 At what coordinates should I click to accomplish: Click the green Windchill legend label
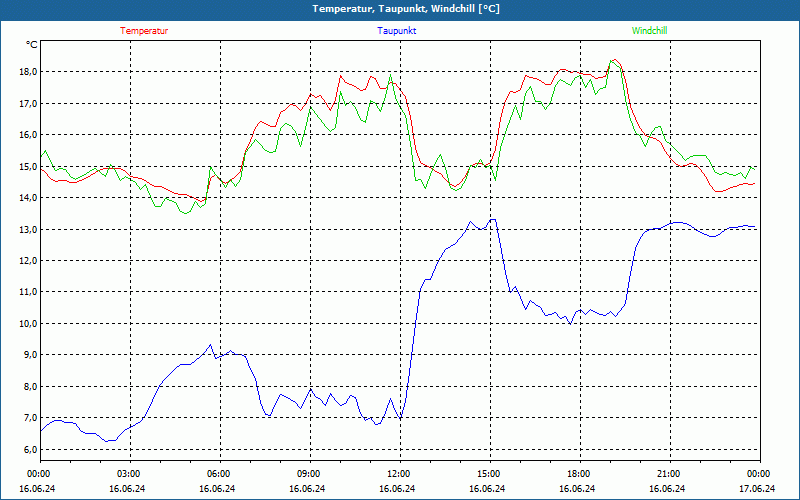coord(649,31)
